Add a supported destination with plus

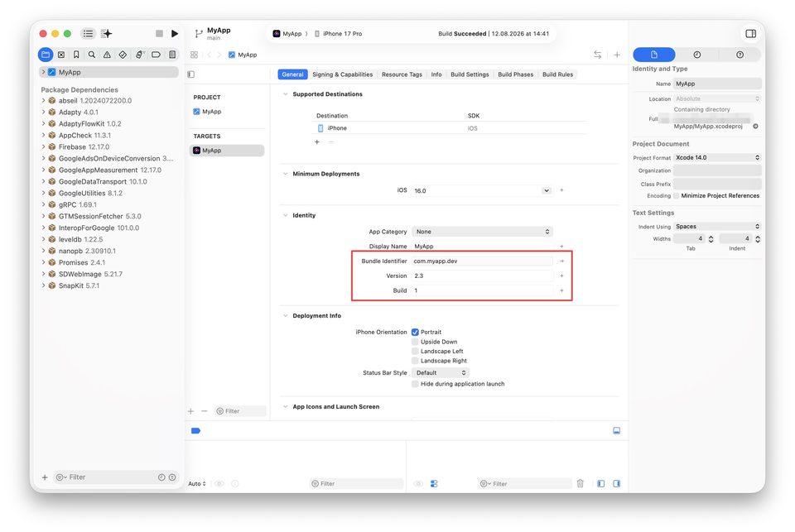pyautogui.click(x=317, y=141)
